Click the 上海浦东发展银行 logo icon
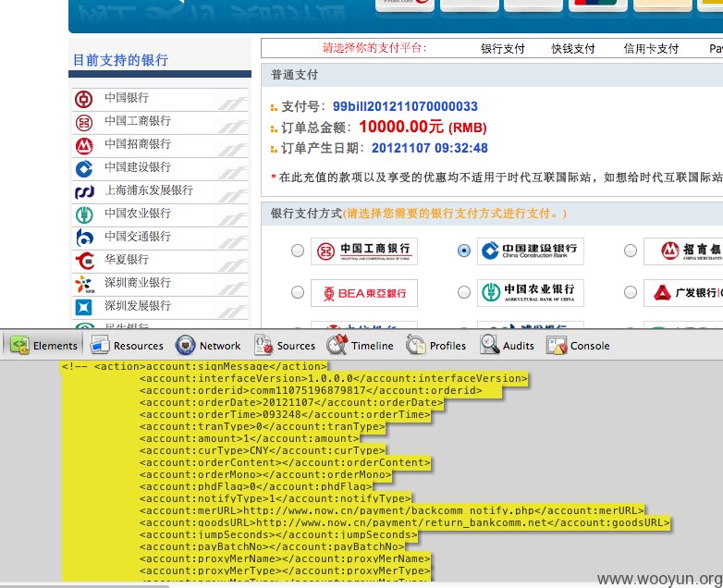Viewport: 723px width, 588px height. click(84, 192)
